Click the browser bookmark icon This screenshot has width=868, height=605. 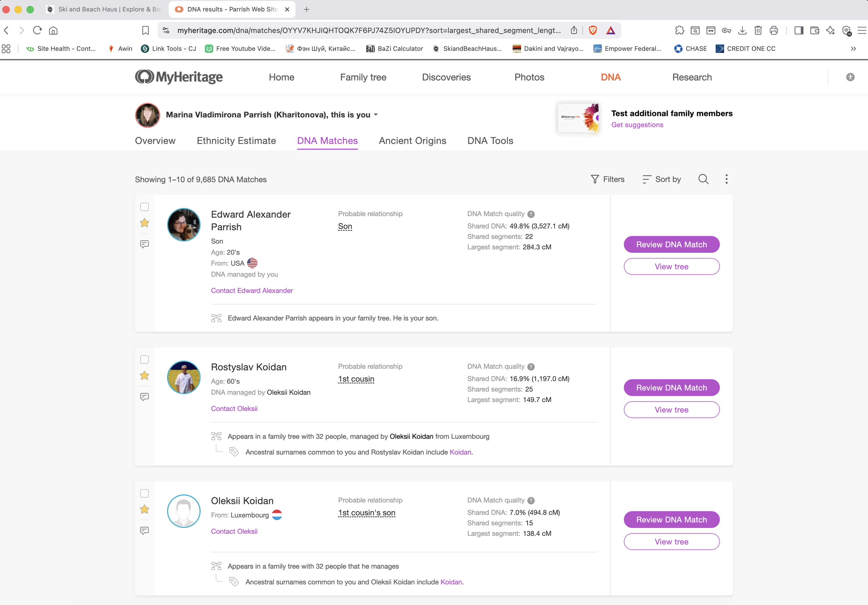145,30
